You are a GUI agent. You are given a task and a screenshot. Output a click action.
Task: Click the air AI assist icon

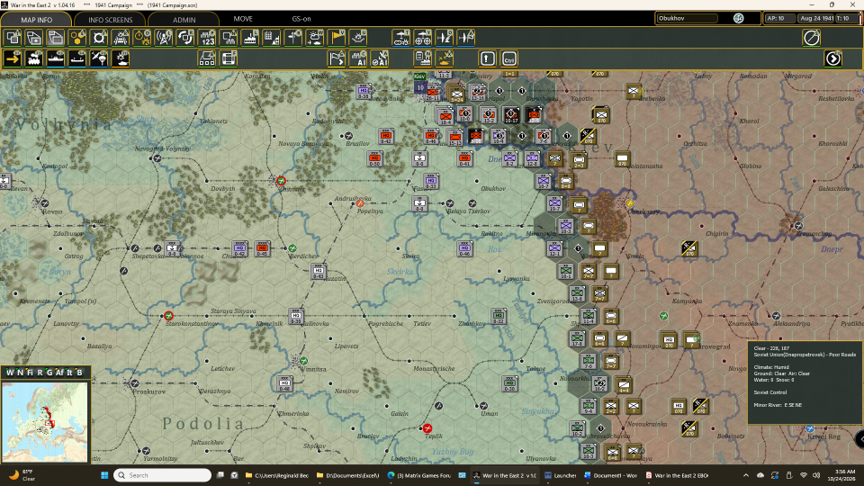pyautogui.click(x=380, y=58)
